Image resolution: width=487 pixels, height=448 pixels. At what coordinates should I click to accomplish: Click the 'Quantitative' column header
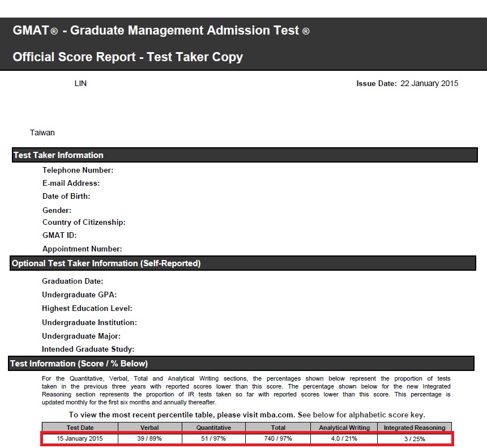click(x=213, y=428)
